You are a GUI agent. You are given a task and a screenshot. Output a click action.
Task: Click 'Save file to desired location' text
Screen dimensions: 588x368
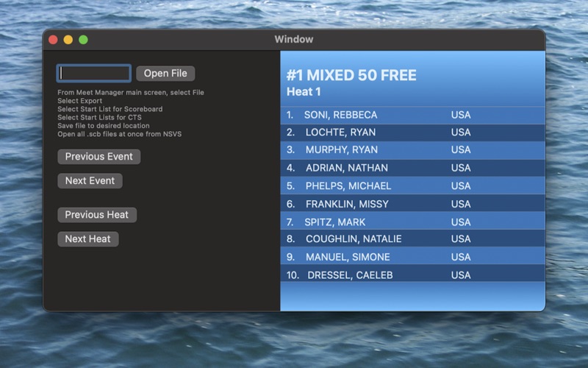pyautogui.click(x=104, y=125)
